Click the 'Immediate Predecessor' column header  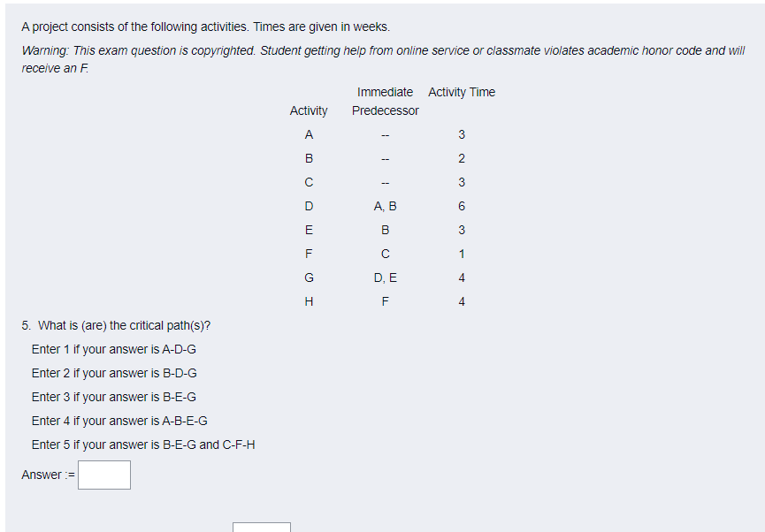pyautogui.click(x=385, y=101)
